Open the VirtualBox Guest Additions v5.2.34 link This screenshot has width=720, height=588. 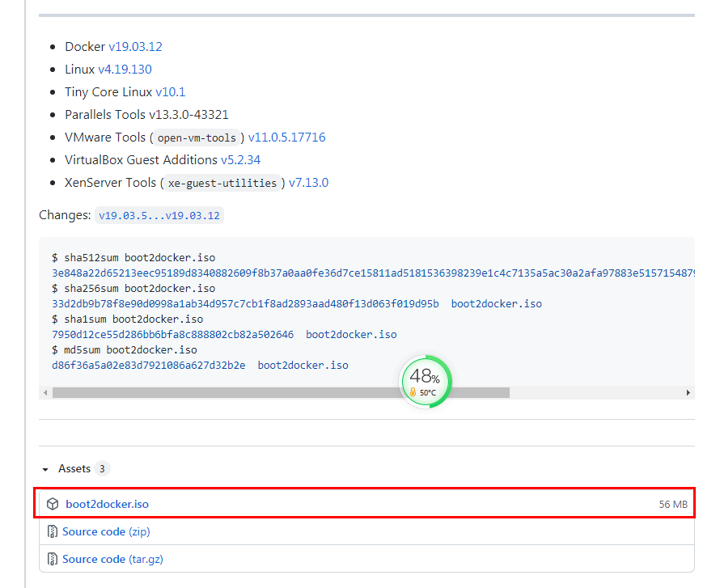click(x=240, y=159)
